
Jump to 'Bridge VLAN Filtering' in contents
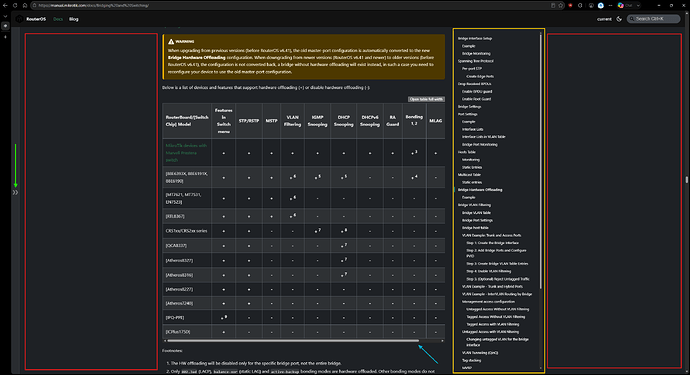(x=474, y=205)
